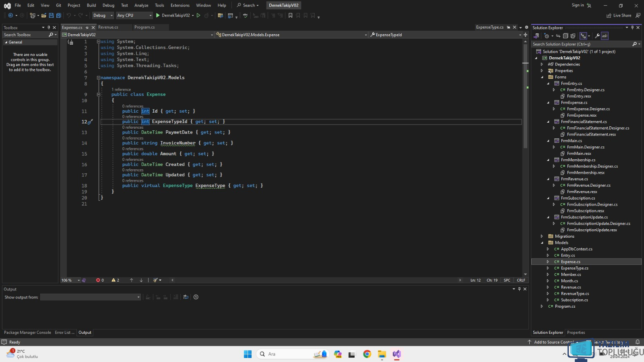Switch to the Error List tab

click(x=64, y=332)
